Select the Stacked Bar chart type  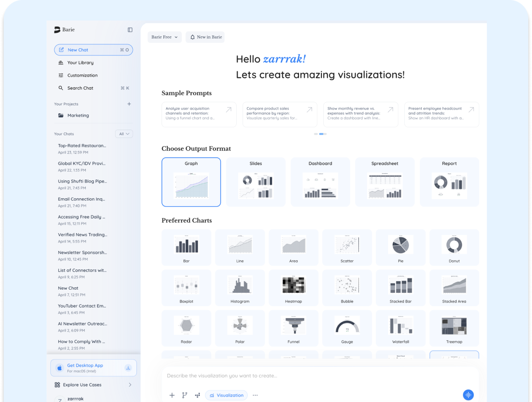401,288
